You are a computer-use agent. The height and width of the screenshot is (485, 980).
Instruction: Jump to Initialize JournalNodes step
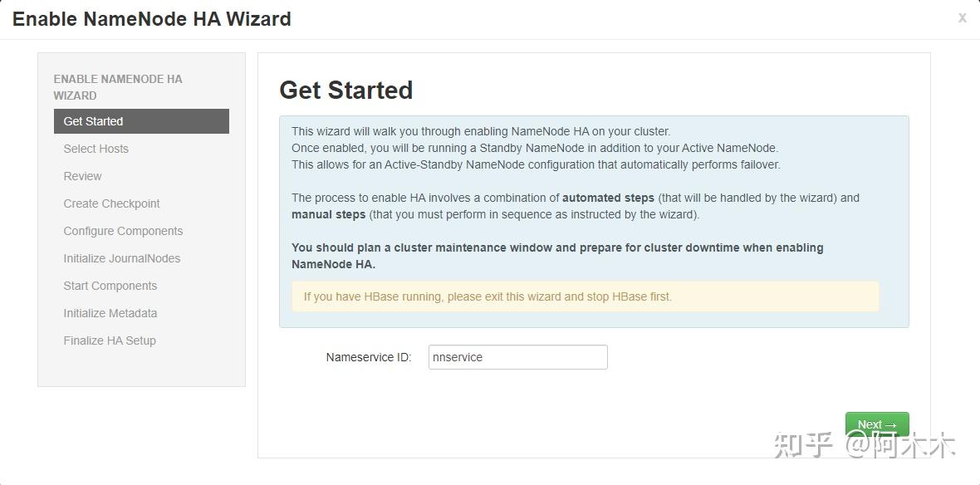122,258
